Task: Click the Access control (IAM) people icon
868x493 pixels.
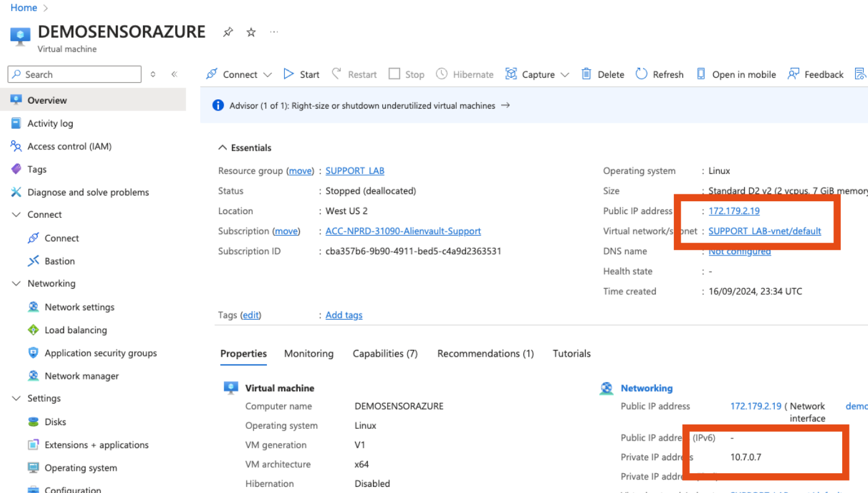Action: 16,146
